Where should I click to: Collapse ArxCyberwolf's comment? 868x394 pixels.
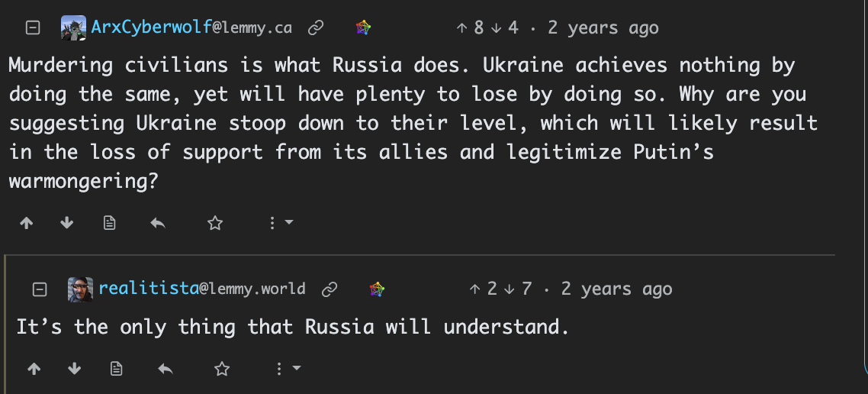33,28
